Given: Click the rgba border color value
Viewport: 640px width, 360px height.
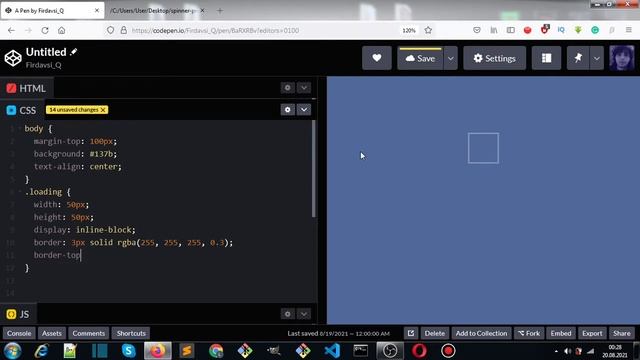Looking at the screenshot, I should 174,242.
